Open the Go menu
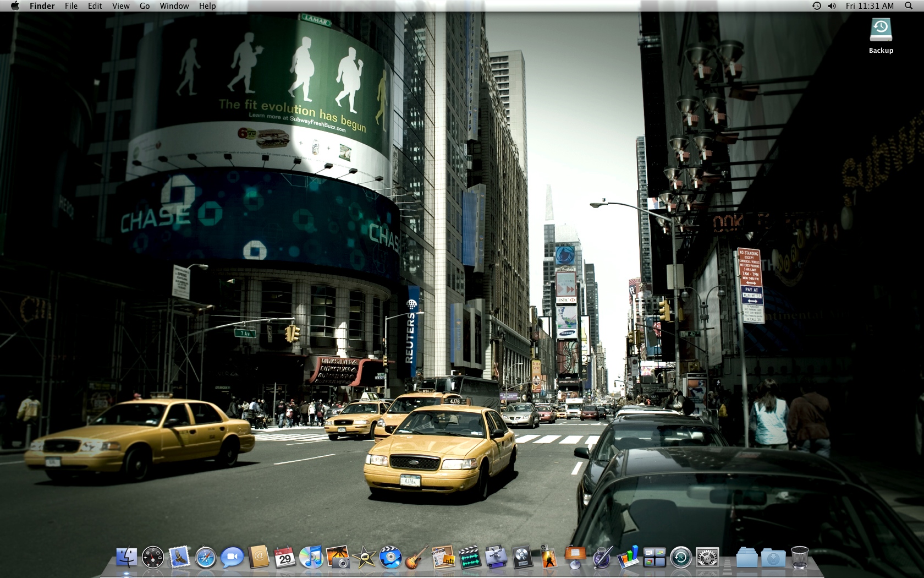The image size is (924, 578). coord(145,6)
